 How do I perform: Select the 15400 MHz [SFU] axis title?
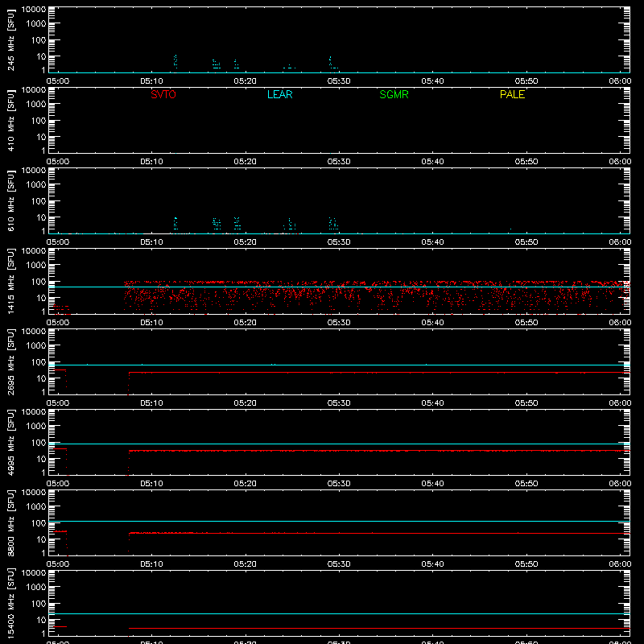(10, 604)
